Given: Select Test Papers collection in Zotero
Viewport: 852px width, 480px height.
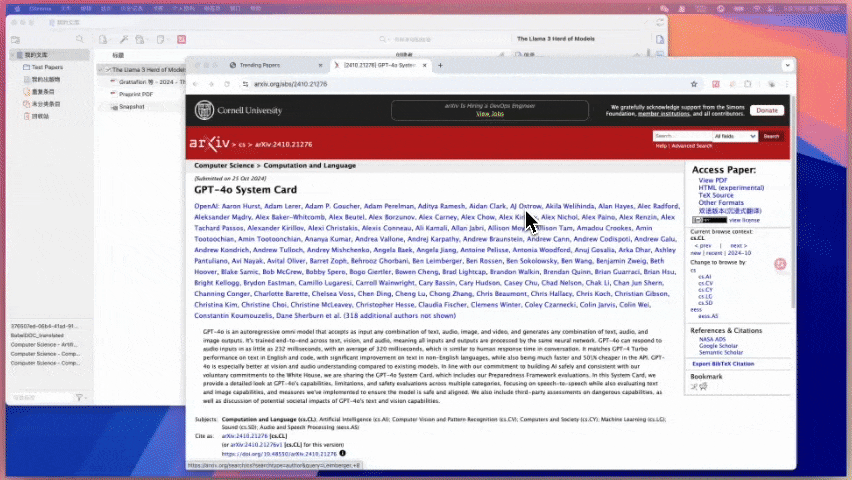Looking at the screenshot, I should pos(47,67).
